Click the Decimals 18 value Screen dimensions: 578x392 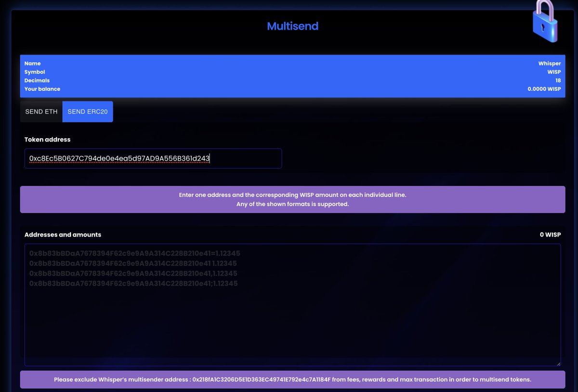click(558, 80)
